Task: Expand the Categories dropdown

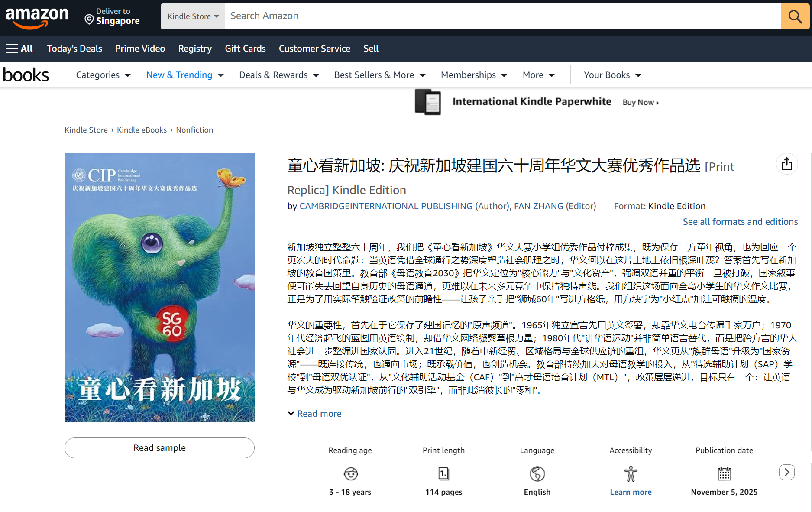Action: (x=103, y=75)
